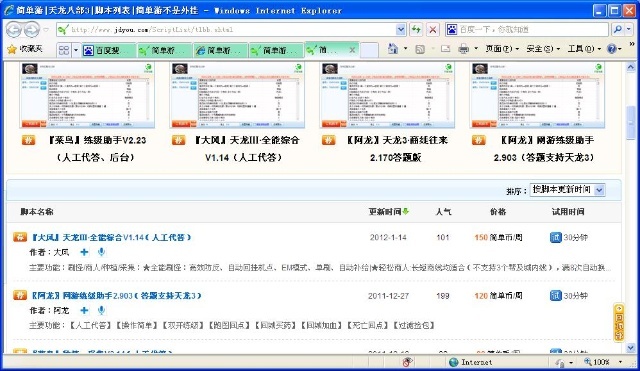Run search with the magnifier button

[618, 29]
